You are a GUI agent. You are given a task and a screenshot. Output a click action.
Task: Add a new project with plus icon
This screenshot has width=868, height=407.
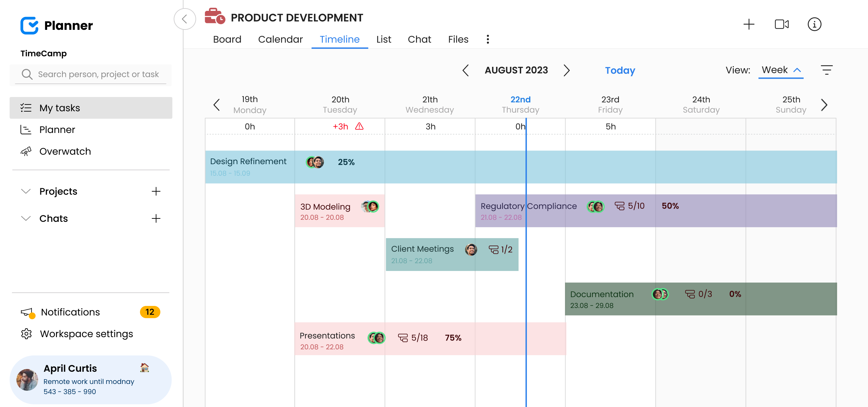156,191
